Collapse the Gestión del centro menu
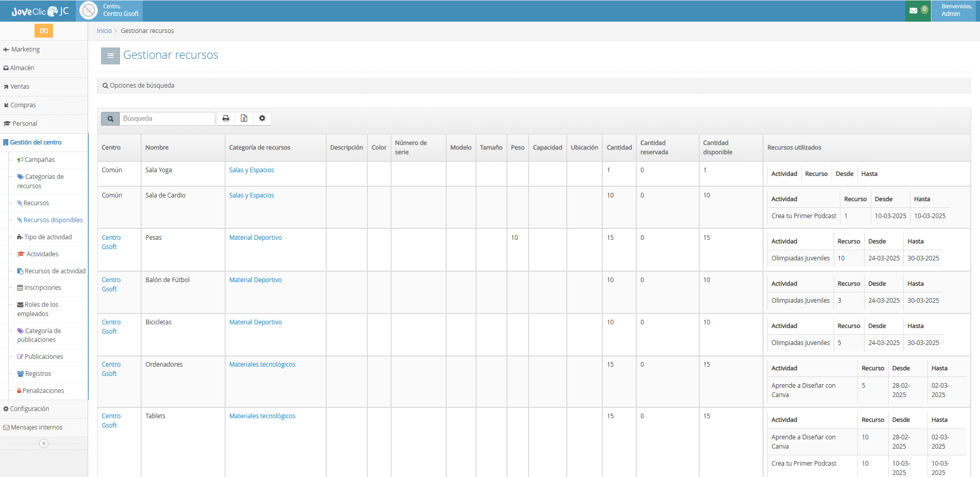This screenshot has height=477, width=980. click(x=44, y=142)
